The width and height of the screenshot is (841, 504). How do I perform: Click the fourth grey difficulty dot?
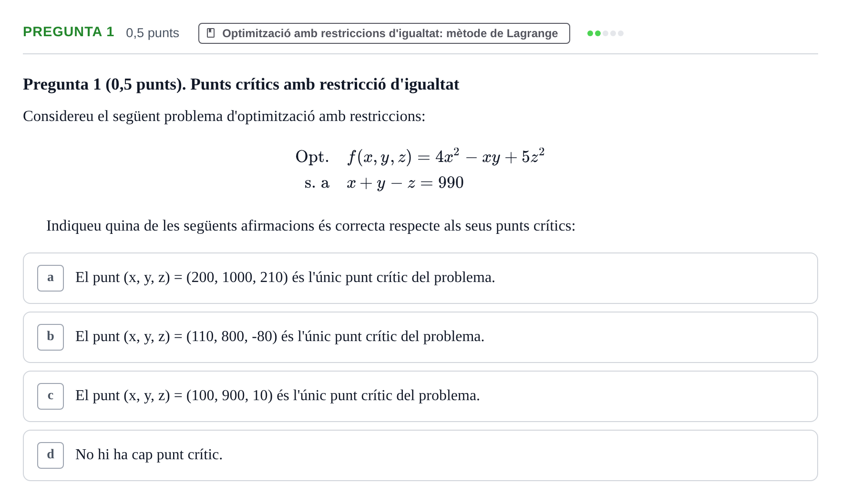click(613, 33)
